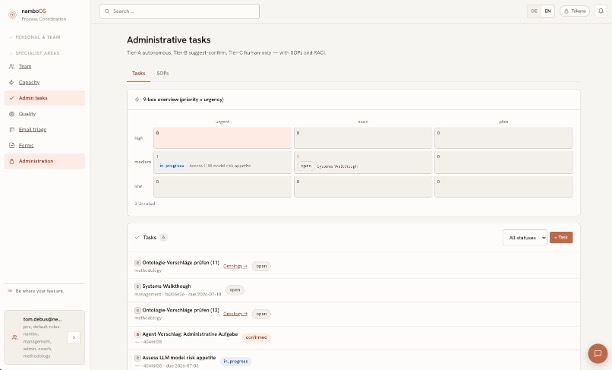
Task: Open Administration in the sidebar
Action: [44, 161]
